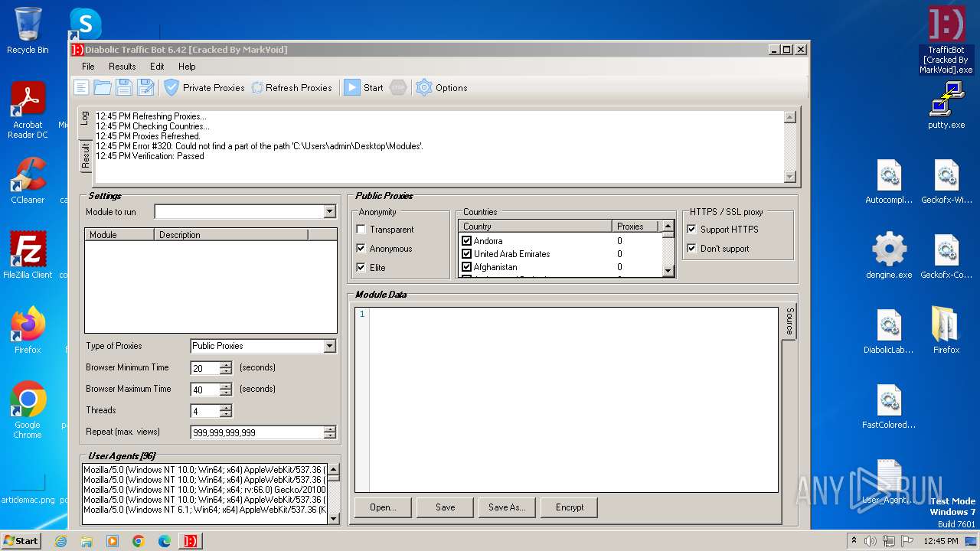
Task: Click the New document toolbar icon
Action: tap(81, 87)
